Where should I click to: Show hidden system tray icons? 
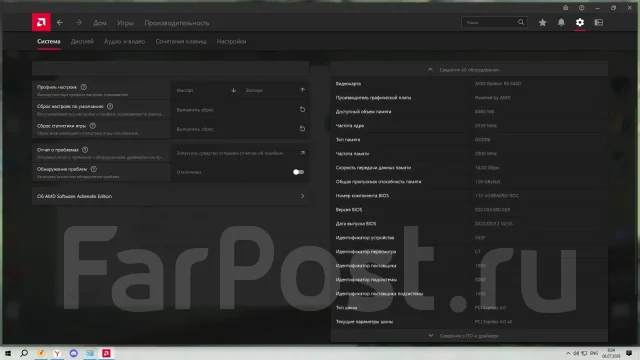(x=568, y=353)
